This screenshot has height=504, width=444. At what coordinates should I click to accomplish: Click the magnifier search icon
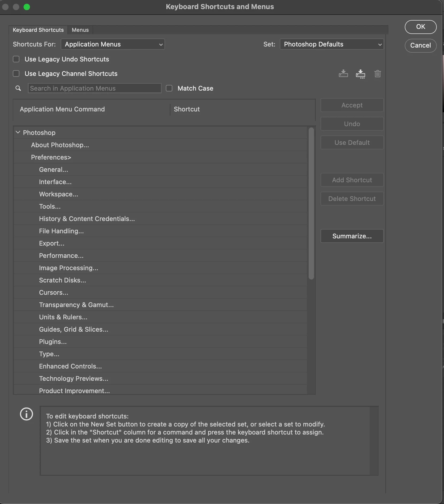18,88
